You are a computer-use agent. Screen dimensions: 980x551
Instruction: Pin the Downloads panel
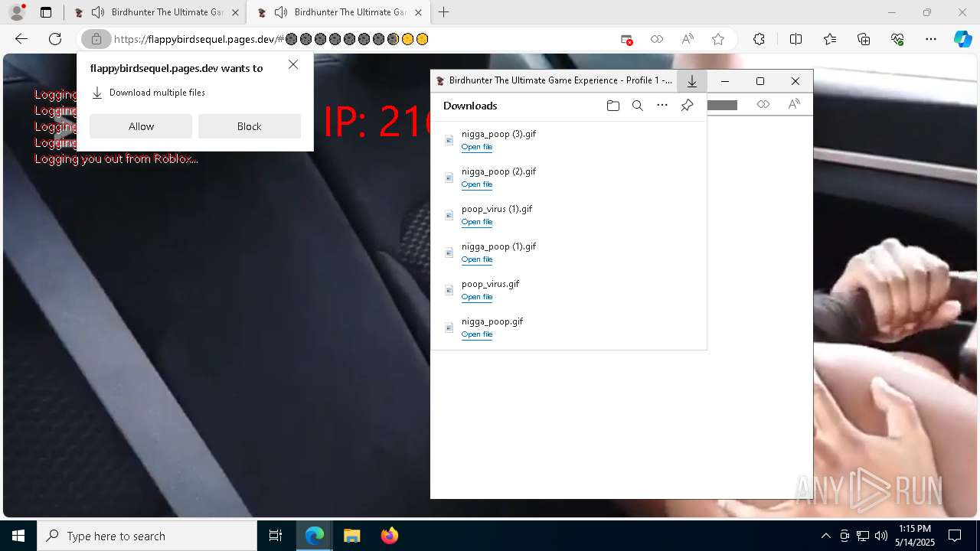688,106
